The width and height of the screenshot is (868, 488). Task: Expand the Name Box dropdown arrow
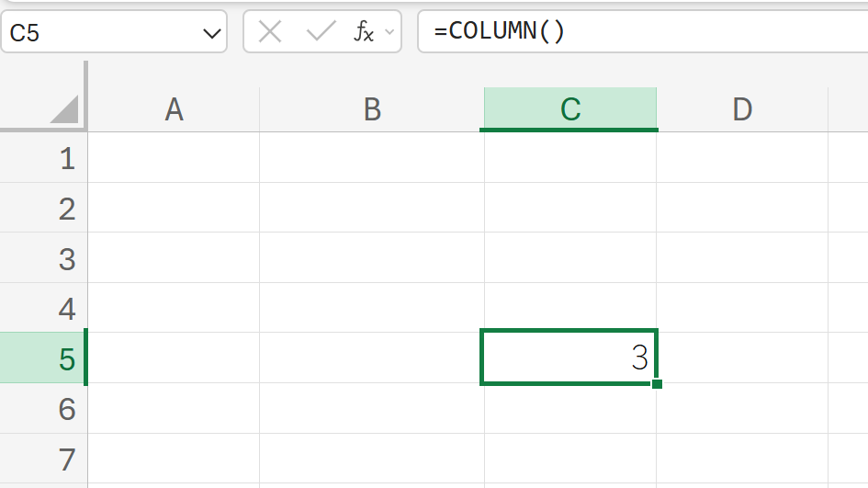(x=211, y=34)
